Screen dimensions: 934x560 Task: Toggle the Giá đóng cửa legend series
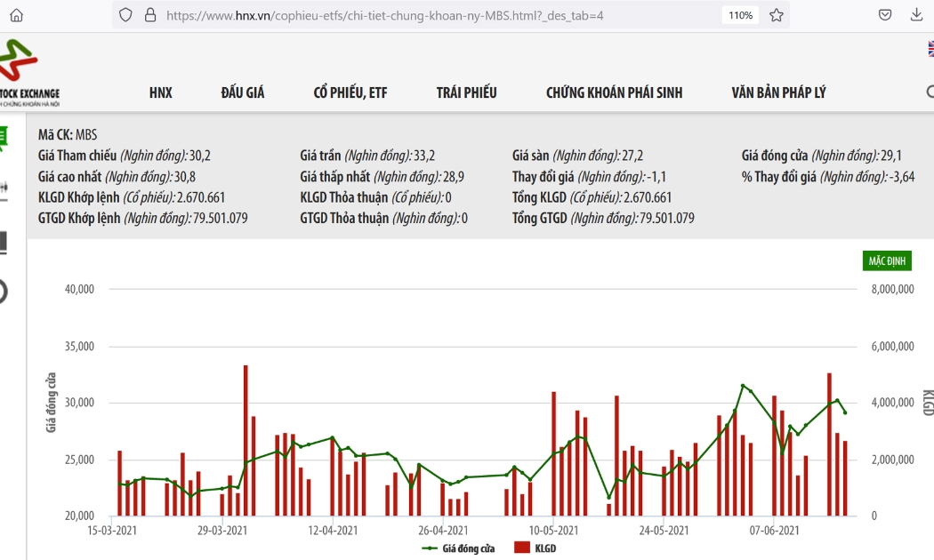[x=459, y=548]
